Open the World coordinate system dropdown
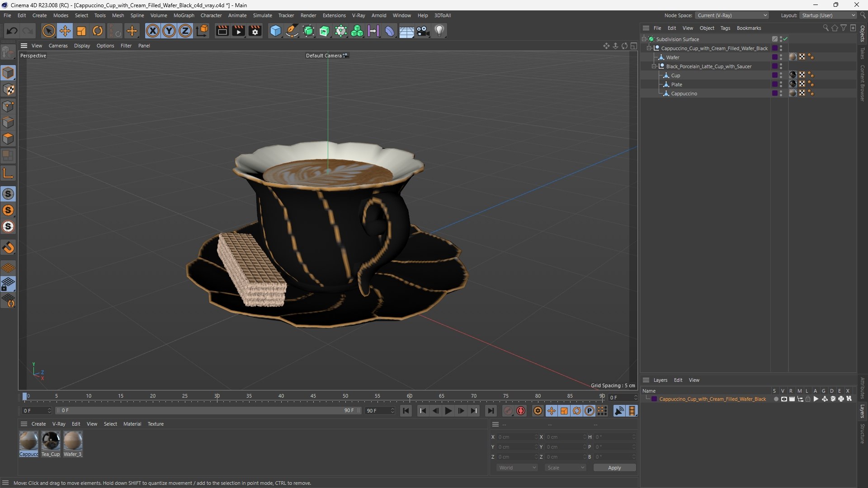The image size is (868, 488). pyautogui.click(x=517, y=468)
